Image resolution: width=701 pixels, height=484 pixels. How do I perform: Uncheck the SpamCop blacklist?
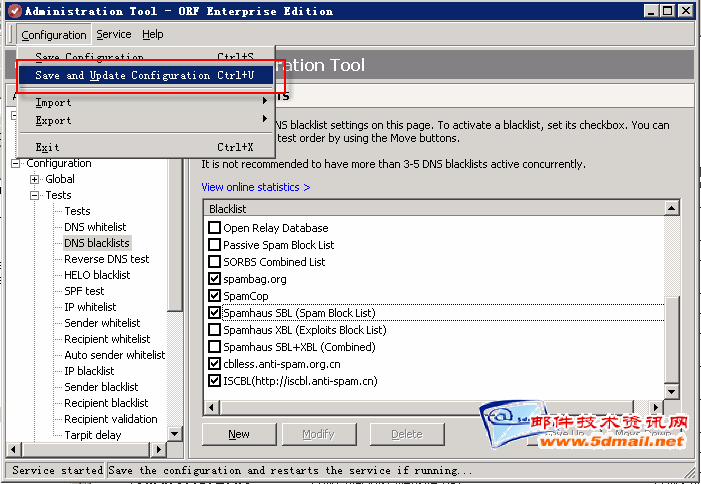click(214, 296)
